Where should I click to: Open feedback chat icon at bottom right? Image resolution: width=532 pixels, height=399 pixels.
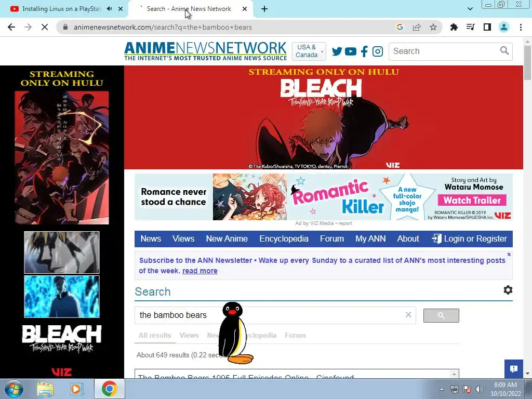(514, 369)
